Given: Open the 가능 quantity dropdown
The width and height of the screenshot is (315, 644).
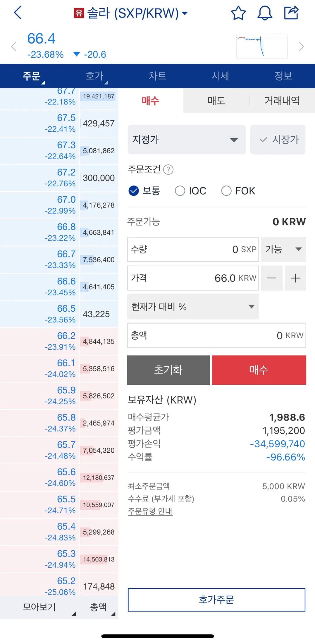Looking at the screenshot, I should click(283, 249).
